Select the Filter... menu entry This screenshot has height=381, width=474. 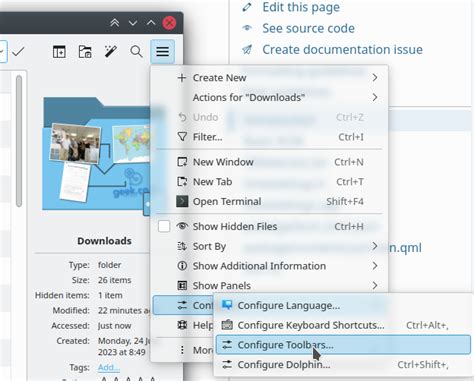click(269, 137)
